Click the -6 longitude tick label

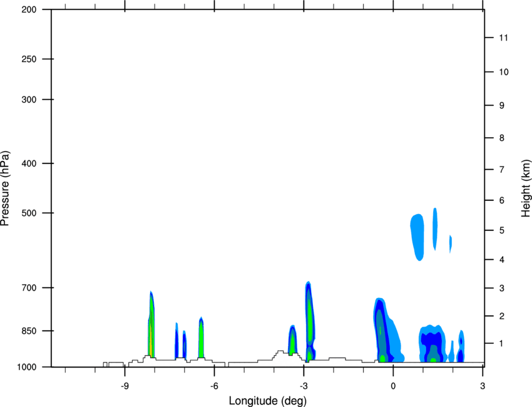pos(214,386)
